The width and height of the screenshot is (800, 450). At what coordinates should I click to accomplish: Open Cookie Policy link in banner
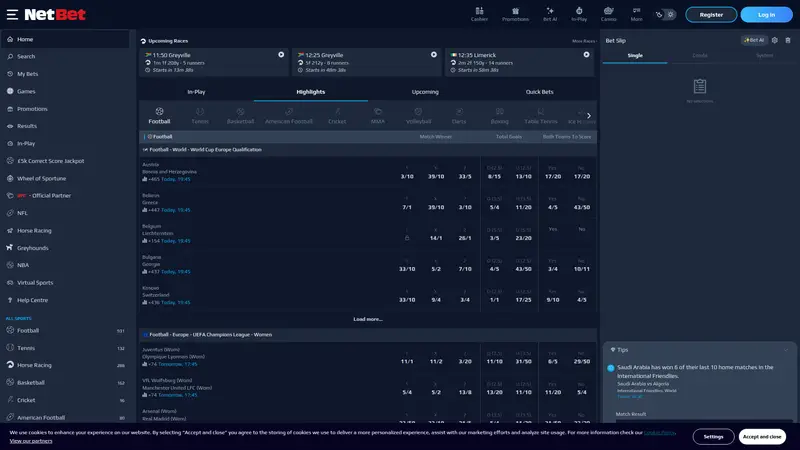tap(659, 433)
